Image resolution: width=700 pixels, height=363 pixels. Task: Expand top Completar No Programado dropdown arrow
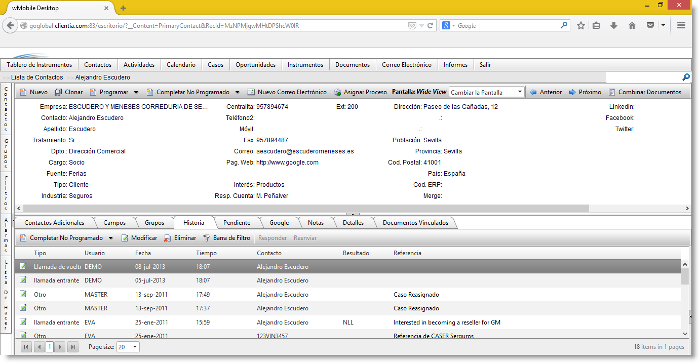[x=237, y=92]
